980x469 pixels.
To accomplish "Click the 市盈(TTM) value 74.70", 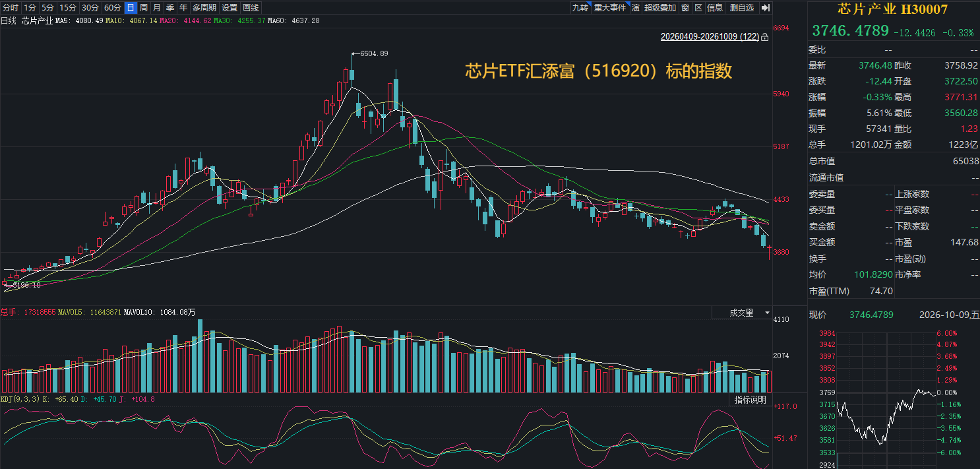I will click(x=881, y=291).
